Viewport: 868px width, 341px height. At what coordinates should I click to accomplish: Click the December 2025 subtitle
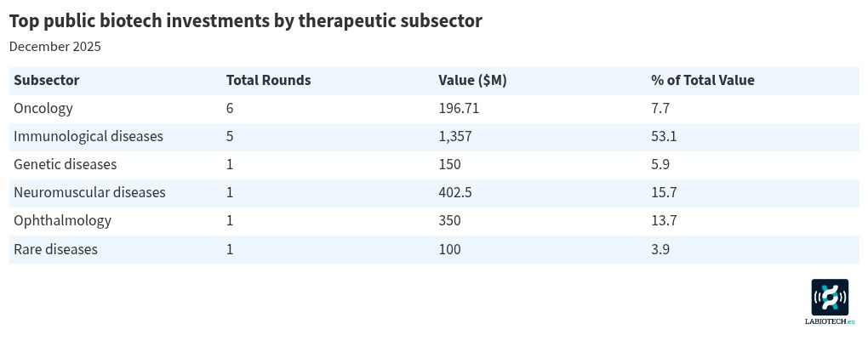tap(55, 47)
